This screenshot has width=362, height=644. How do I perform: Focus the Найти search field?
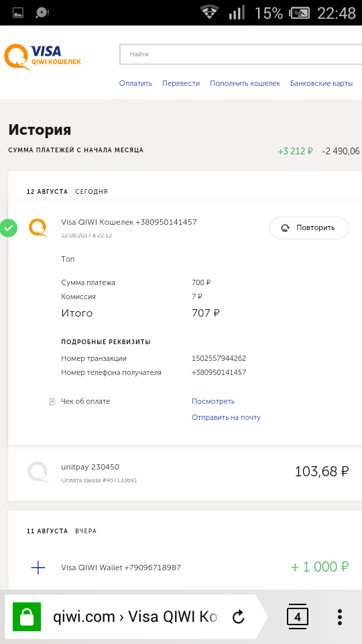pyautogui.click(x=241, y=54)
